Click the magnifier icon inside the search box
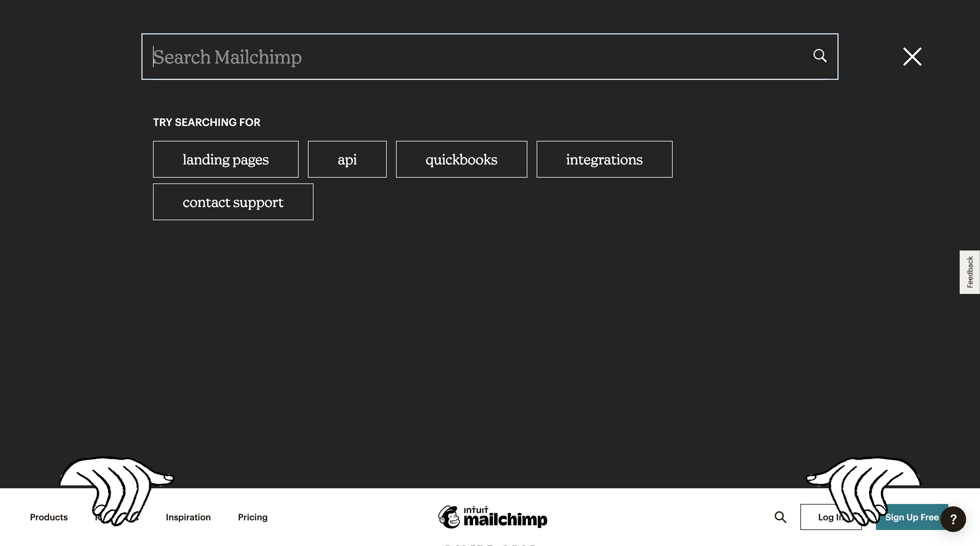The height and width of the screenshot is (546, 980). (820, 56)
